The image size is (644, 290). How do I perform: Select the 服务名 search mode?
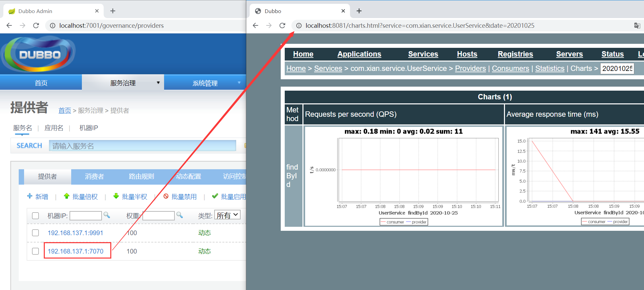[23, 128]
